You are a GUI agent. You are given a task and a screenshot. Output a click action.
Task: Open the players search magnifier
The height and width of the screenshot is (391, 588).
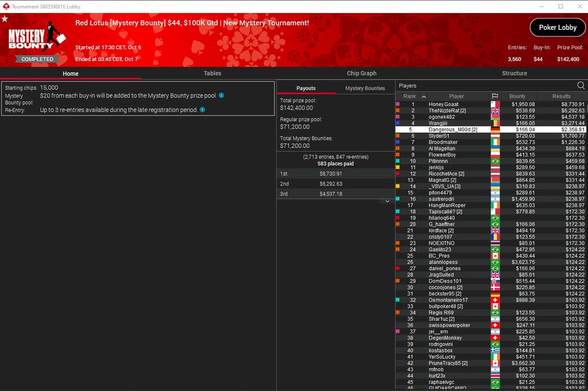[x=580, y=86]
